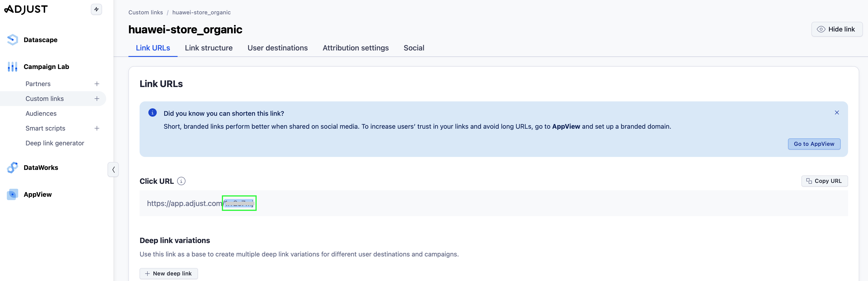Screen dimensions: 868x281
Task: Hide link using the eye button
Action: click(x=837, y=29)
